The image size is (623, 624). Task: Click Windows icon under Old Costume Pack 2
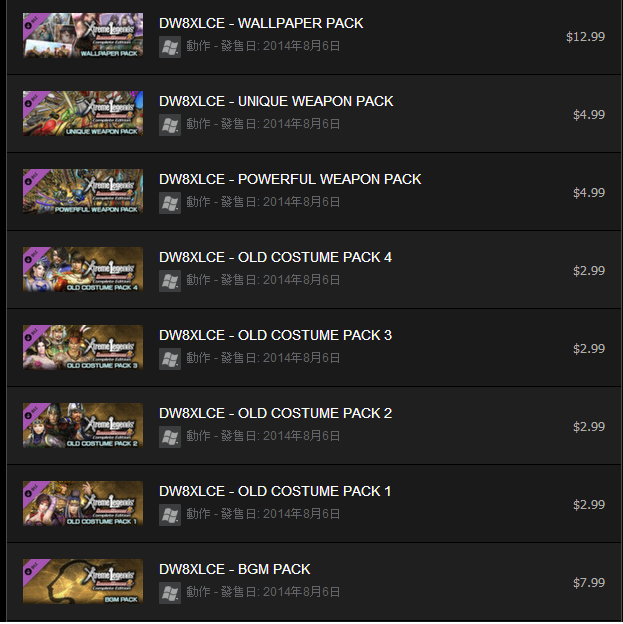pos(170,437)
